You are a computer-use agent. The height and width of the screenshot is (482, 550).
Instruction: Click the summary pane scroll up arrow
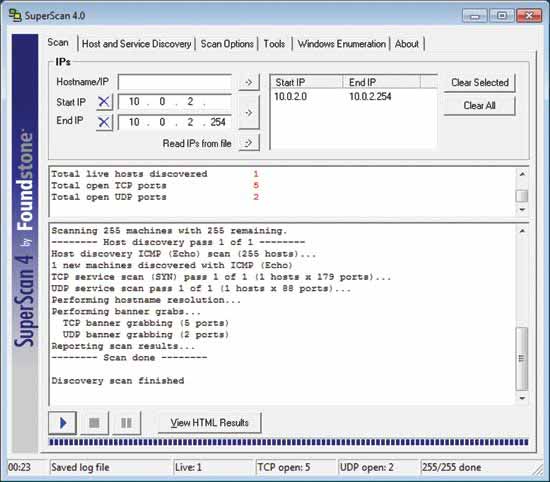pyautogui.click(x=522, y=174)
